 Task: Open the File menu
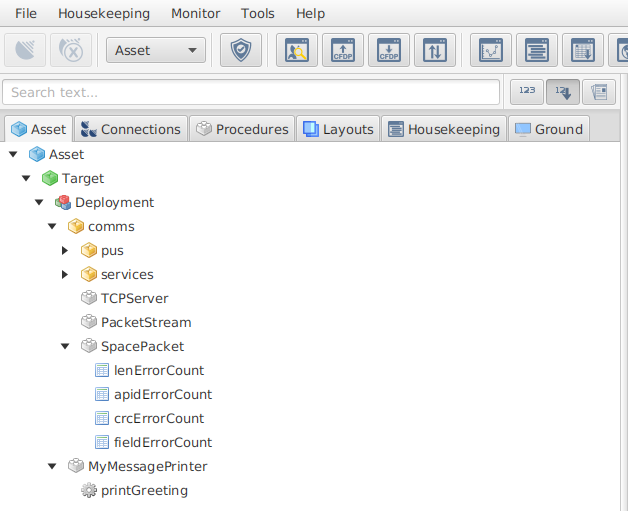26,14
